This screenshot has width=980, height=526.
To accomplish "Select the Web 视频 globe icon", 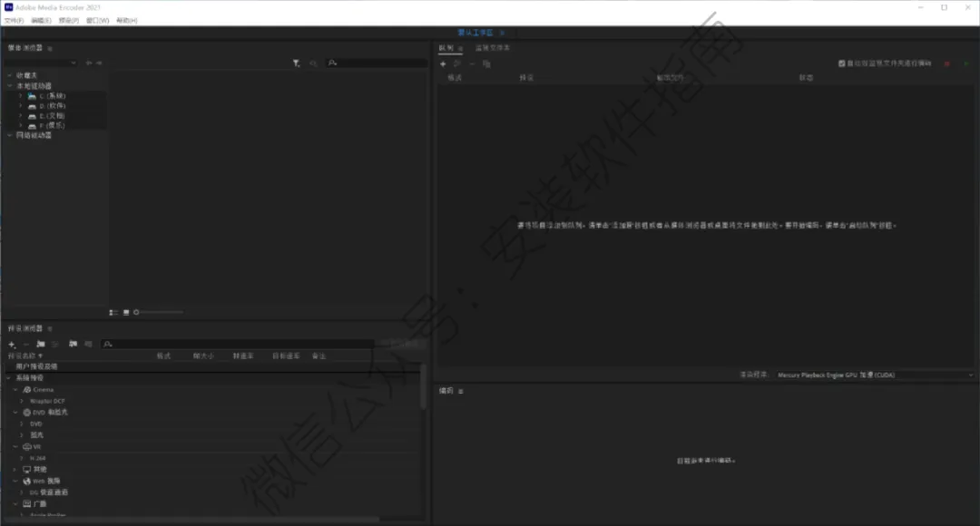I will [27, 481].
